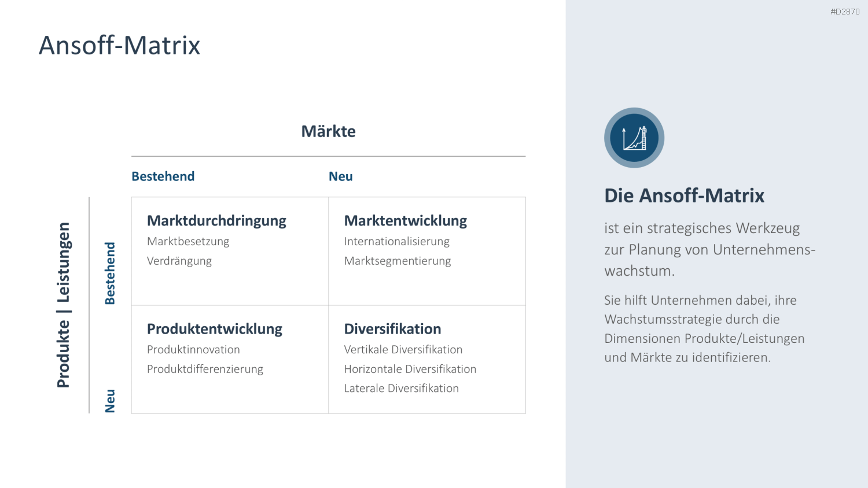The image size is (868, 488).
Task: Select the 'Die Ansoff-Matrix' sidebar heading
Action: pos(685,195)
